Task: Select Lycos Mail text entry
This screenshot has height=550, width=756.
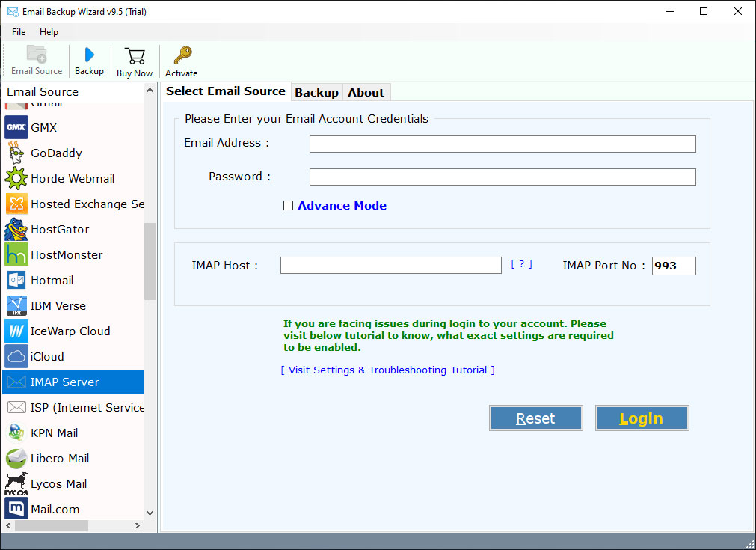Action: click(59, 484)
